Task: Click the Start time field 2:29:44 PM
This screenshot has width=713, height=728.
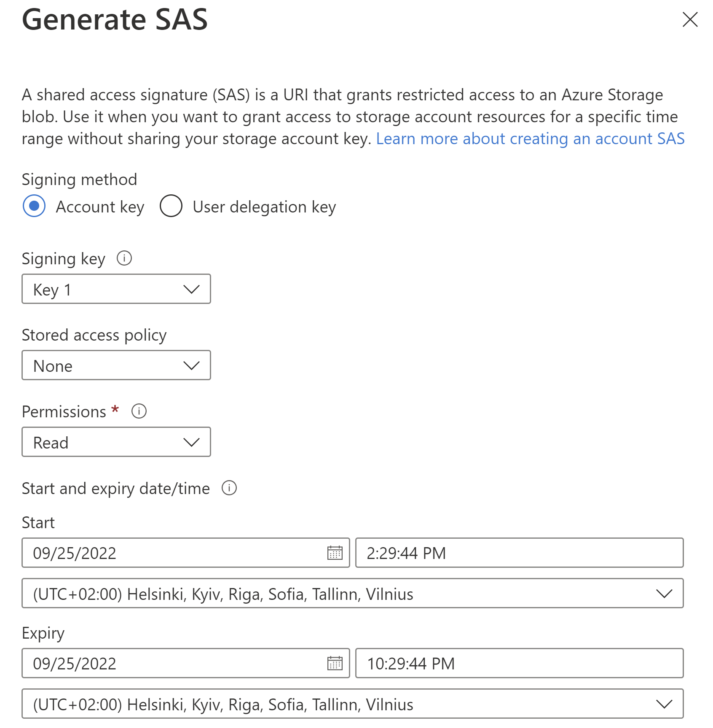Action: [x=520, y=553]
